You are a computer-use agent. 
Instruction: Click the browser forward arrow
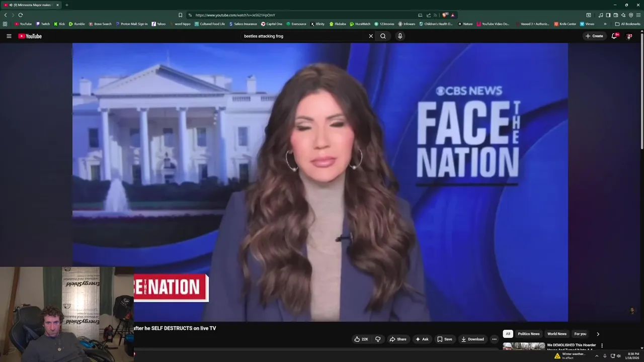13,15
